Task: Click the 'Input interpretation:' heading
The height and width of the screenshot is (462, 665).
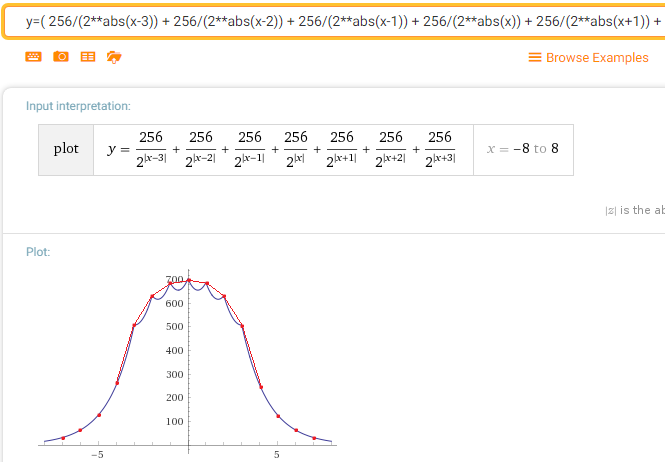Action: tap(78, 106)
